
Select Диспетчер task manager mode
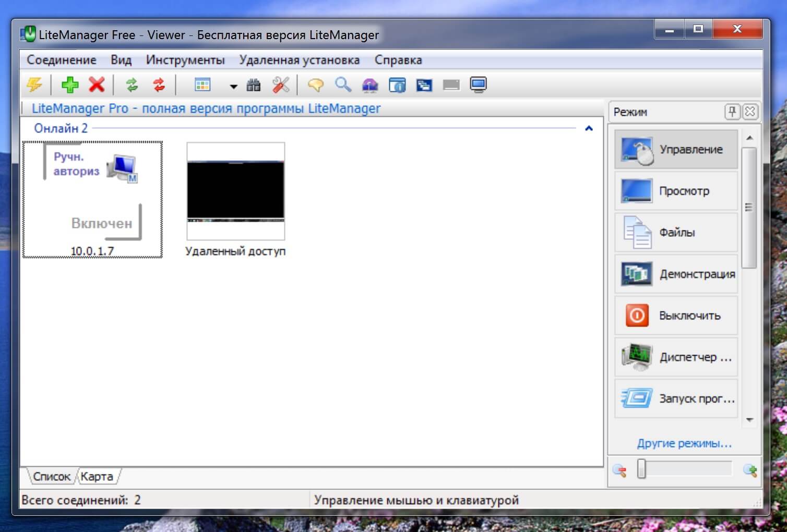(x=676, y=357)
